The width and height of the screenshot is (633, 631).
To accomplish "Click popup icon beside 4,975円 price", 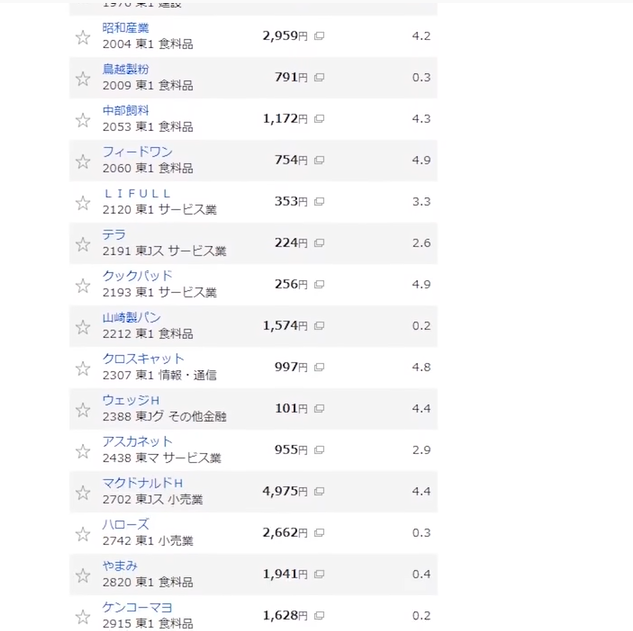I will [x=319, y=491].
